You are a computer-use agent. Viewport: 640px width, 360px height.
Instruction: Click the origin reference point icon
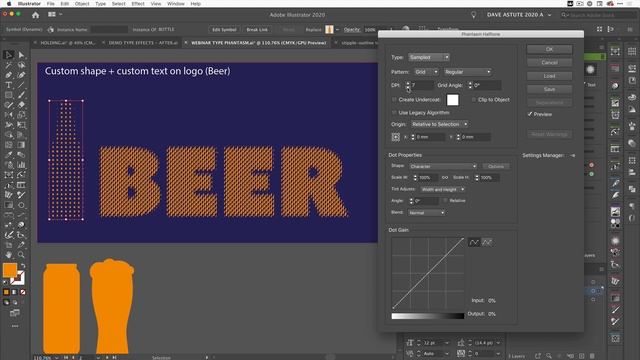(396, 137)
